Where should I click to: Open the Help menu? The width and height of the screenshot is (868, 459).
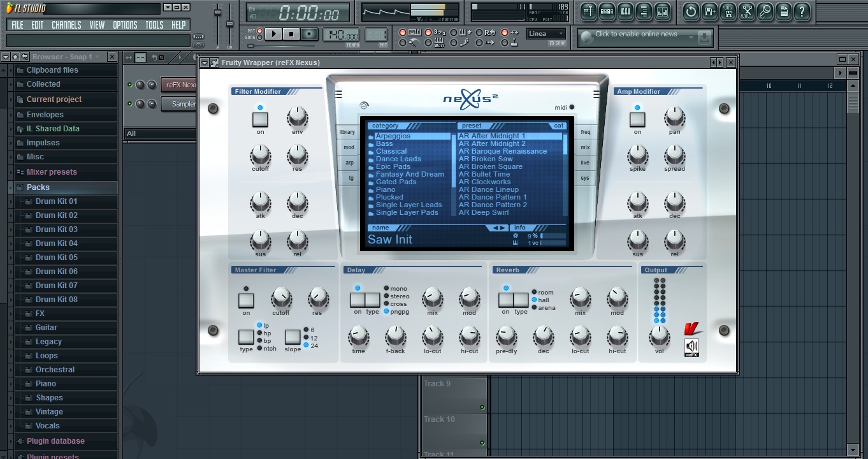click(178, 25)
